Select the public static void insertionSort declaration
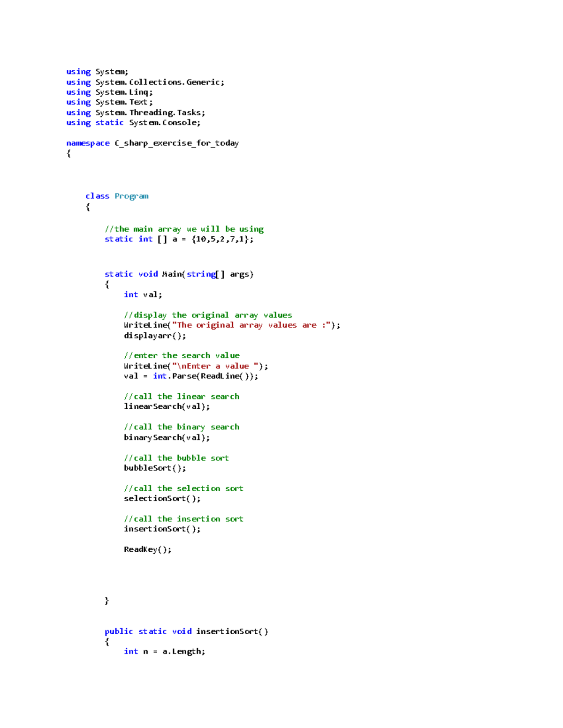Viewport: 563px width, 728px height. click(186, 631)
